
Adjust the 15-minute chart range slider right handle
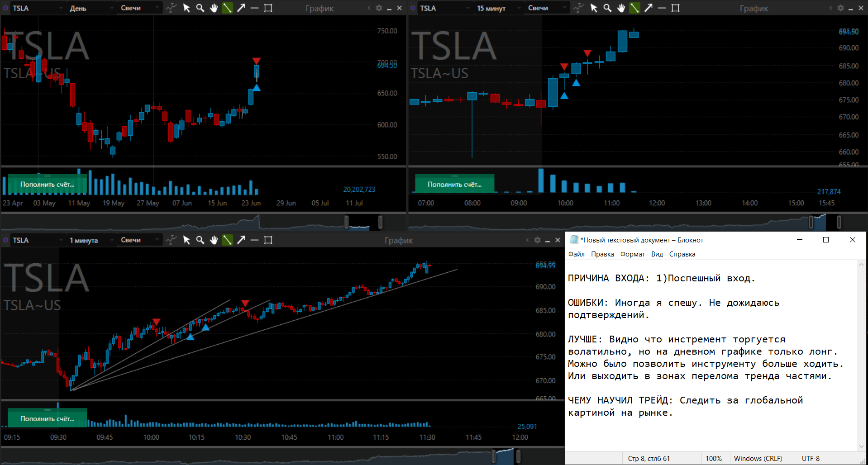(x=839, y=222)
